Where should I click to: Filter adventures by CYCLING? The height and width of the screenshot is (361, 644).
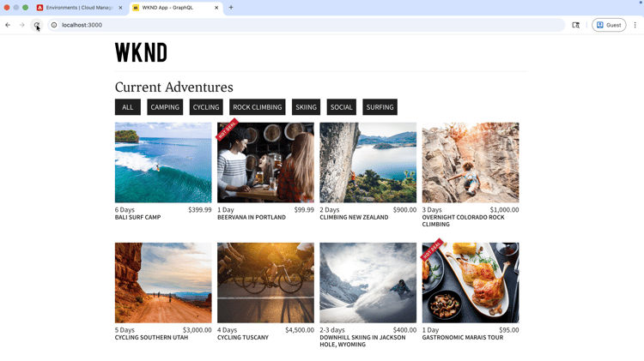coord(206,107)
